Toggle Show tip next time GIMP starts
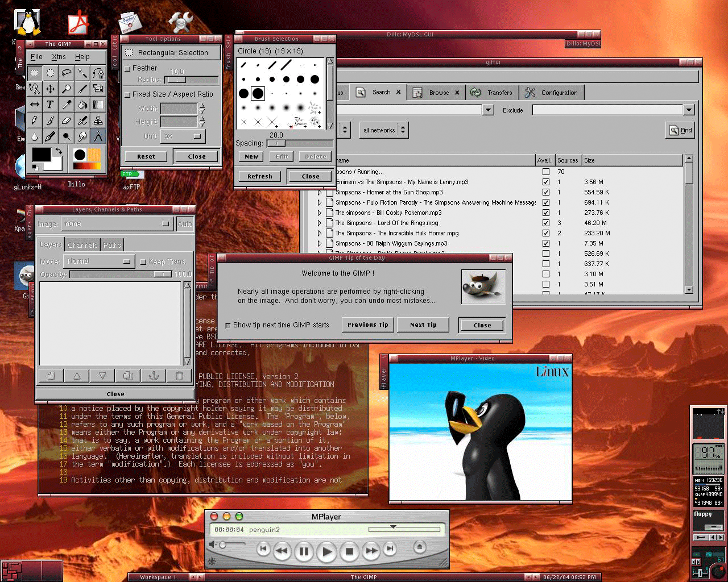This screenshot has width=728, height=582. point(228,325)
